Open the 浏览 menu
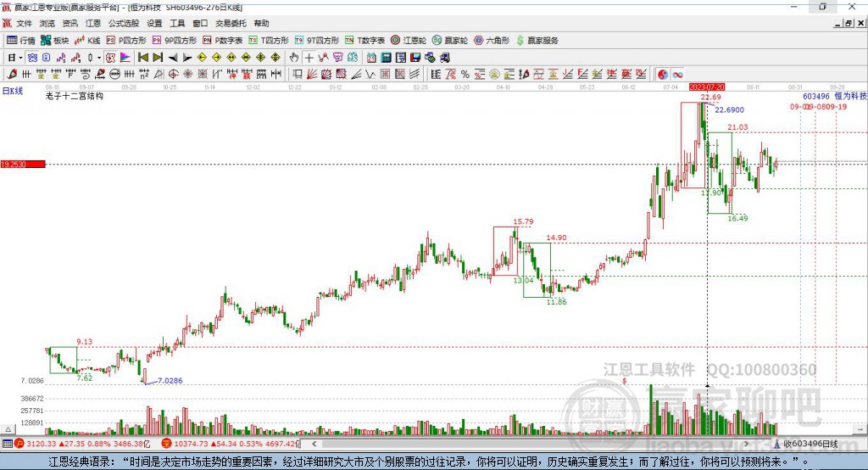Image resolution: width=868 pixels, height=470 pixels. click(47, 23)
